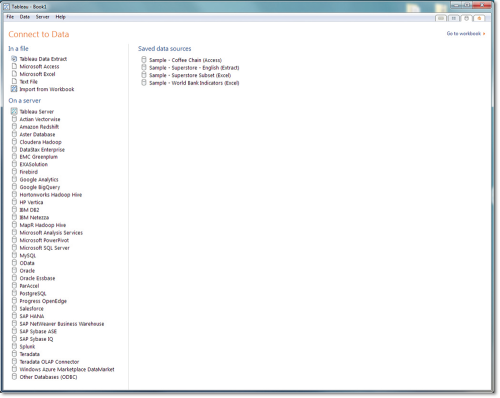Select the ParAccel connector

click(x=29, y=286)
